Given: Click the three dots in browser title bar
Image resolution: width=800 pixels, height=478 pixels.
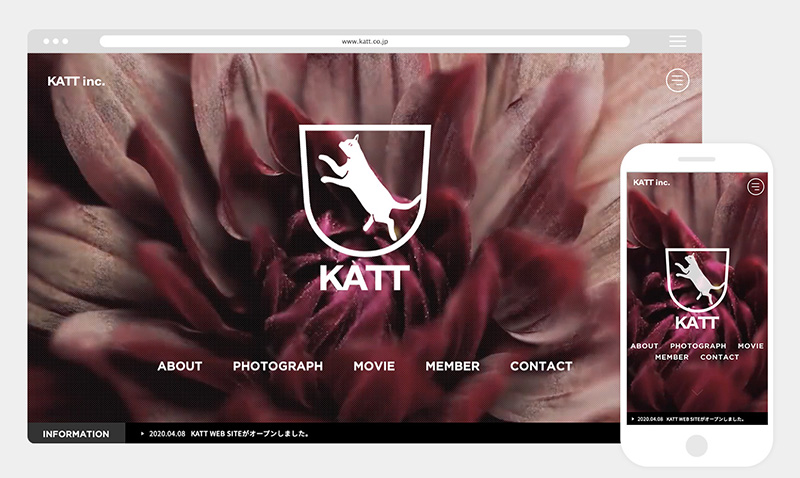Looking at the screenshot, I should pyautogui.click(x=54, y=41).
